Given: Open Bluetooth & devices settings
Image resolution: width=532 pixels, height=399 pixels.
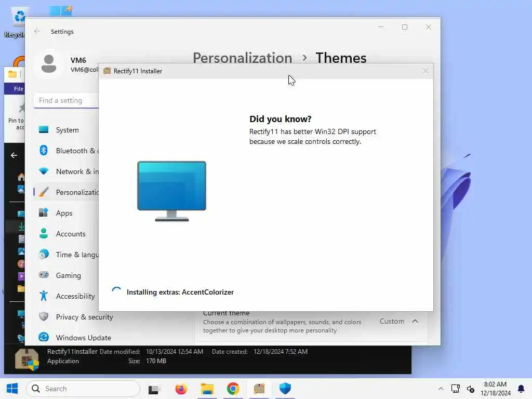Looking at the screenshot, I should [x=66, y=151].
